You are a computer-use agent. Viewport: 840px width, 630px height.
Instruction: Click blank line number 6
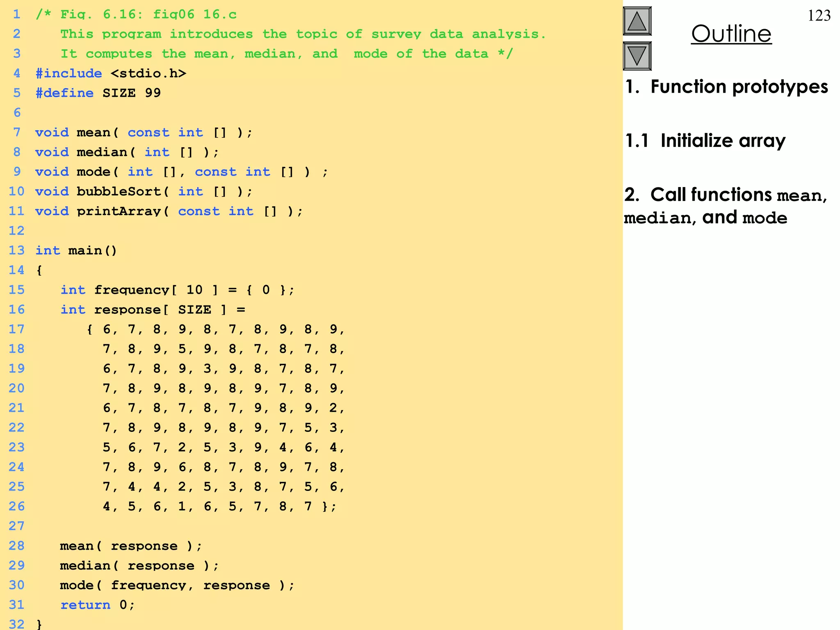tap(17, 113)
